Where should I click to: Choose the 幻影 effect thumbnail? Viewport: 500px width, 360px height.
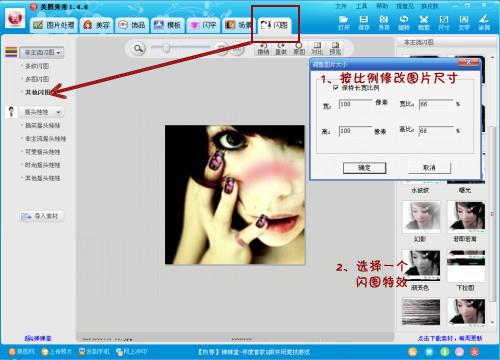[421, 217]
